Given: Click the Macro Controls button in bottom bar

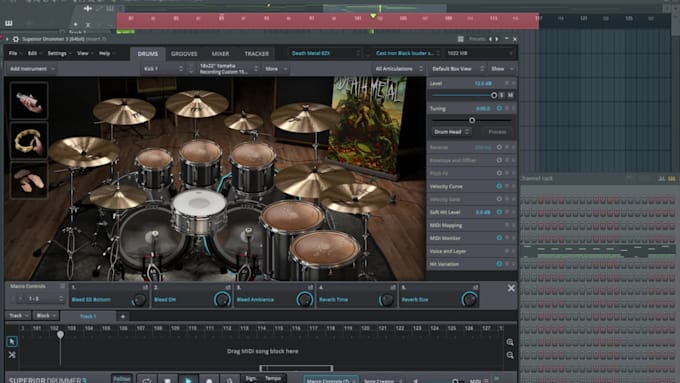Looking at the screenshot, I should [330, 380].
